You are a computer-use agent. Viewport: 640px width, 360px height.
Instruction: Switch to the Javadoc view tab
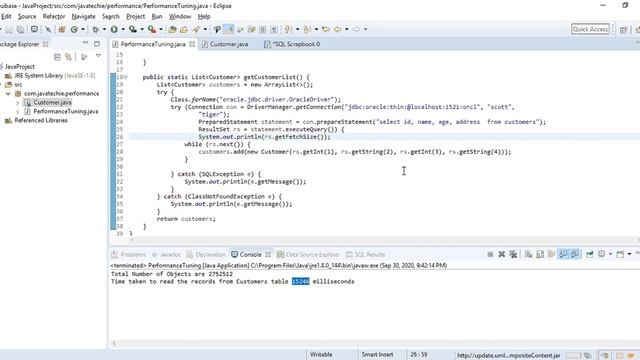166,255
